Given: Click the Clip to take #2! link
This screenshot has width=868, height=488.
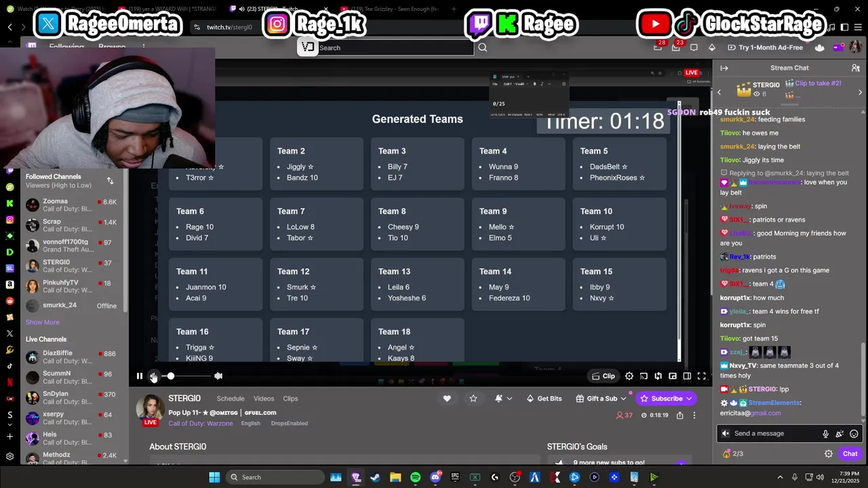Looking at the screenshot, I should [818, 83].
